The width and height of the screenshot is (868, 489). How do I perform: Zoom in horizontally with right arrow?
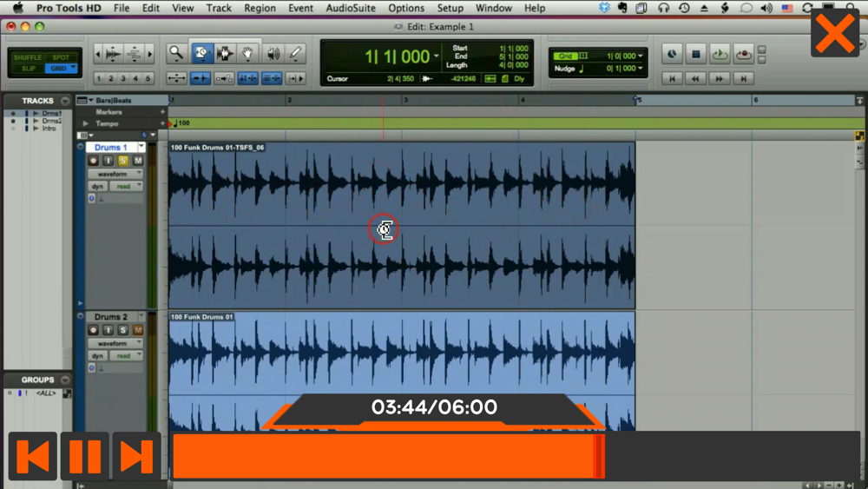coord(149,54)
